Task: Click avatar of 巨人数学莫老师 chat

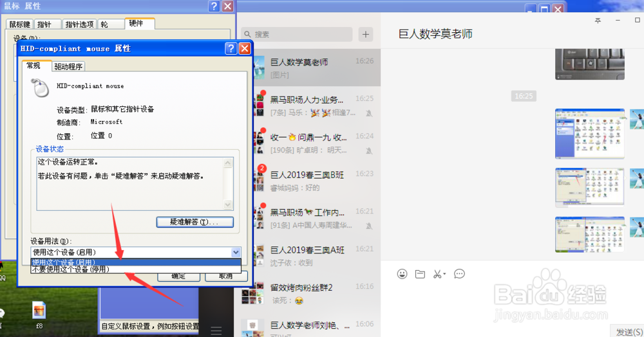Action: [x=259, y=68]
